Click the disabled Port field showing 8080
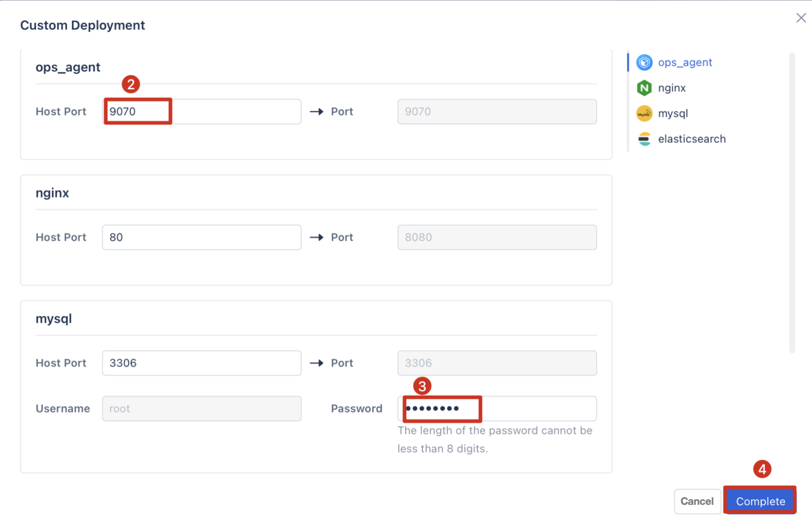 coord(497,237)
